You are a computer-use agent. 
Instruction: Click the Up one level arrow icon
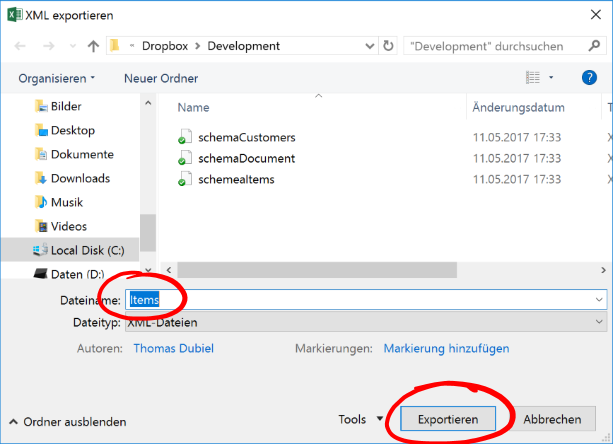click(x=93, y=46)
